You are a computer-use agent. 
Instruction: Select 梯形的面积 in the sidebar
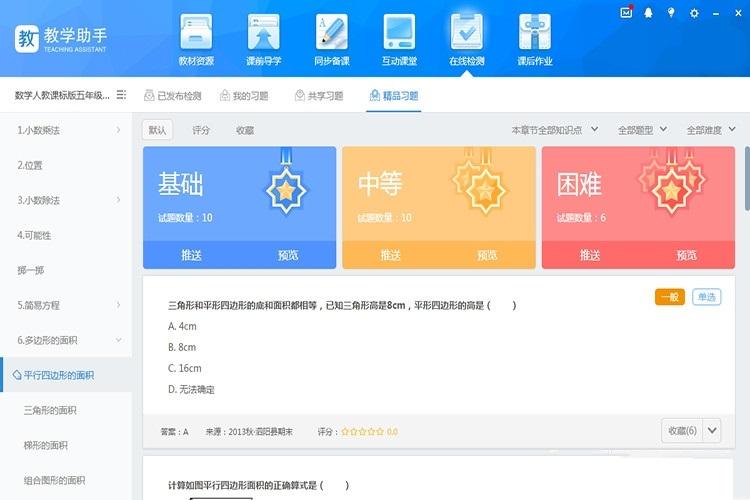(x=46, y=445)
